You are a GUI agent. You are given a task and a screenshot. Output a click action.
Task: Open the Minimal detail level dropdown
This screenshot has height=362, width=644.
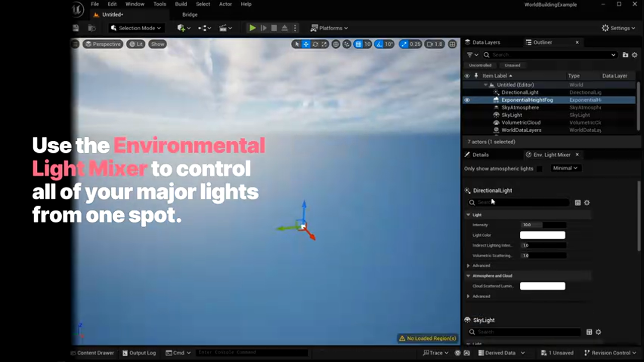coord(566,168)
